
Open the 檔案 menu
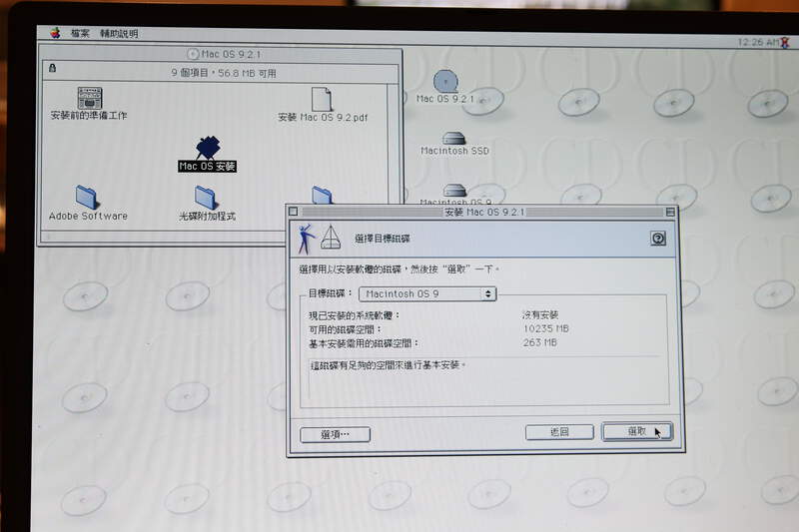(x=80, y=34)
